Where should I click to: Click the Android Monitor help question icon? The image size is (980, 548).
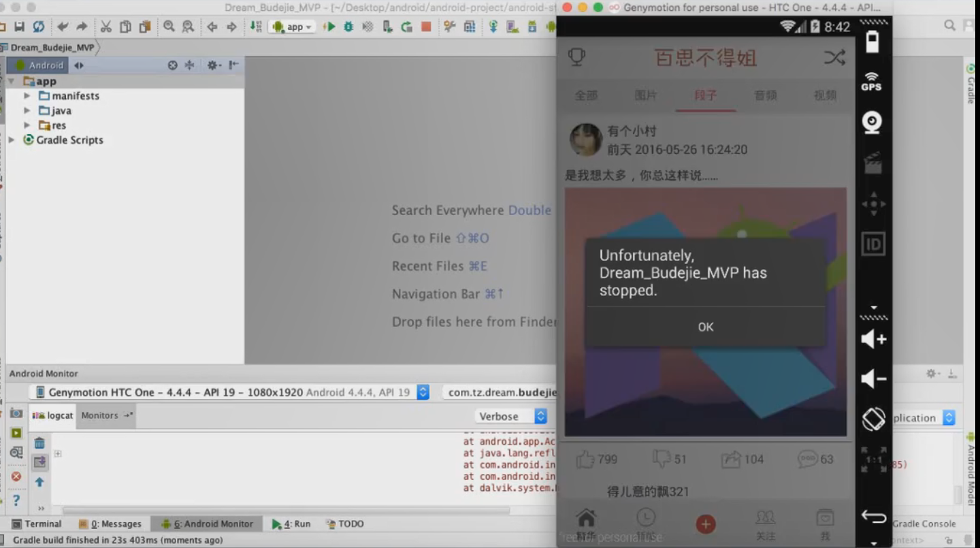click(x=16, y=500)
